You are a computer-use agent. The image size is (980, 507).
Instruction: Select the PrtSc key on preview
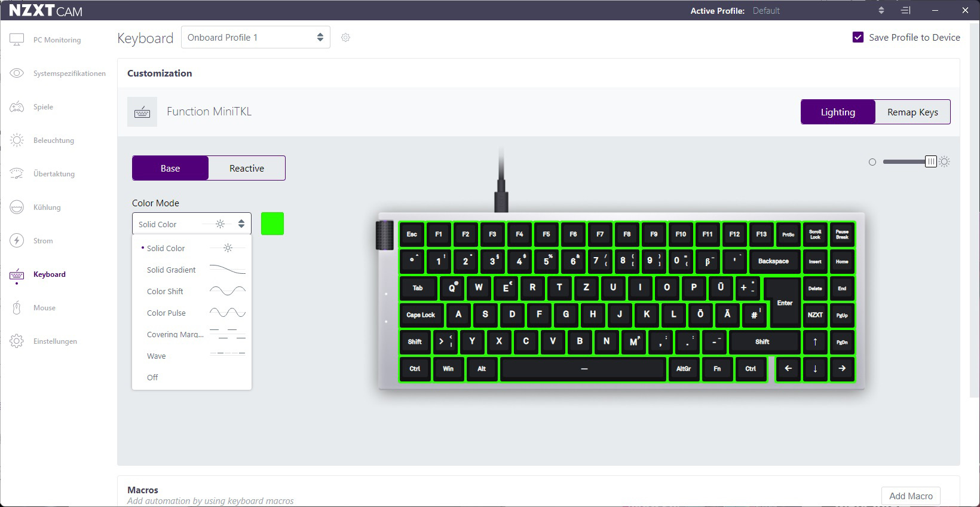[x=788, y=234]
